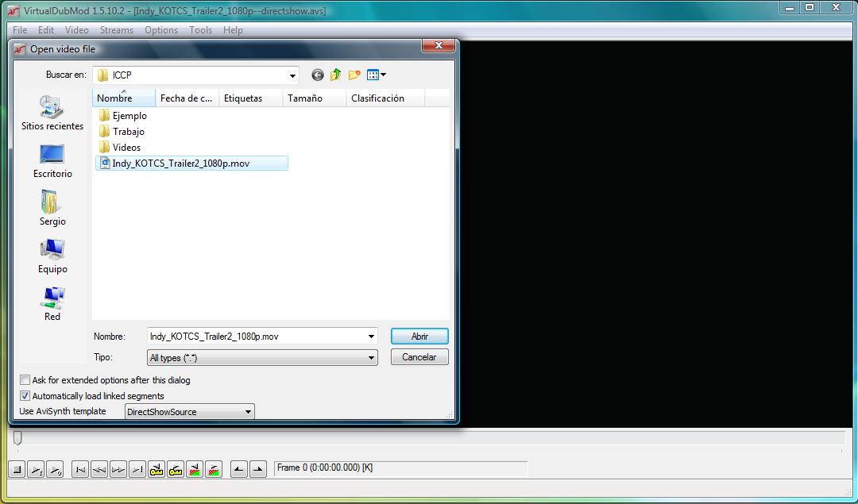Screen dimensions: 858x504
Task: Set the selection start mark
Action: point(239,469)
